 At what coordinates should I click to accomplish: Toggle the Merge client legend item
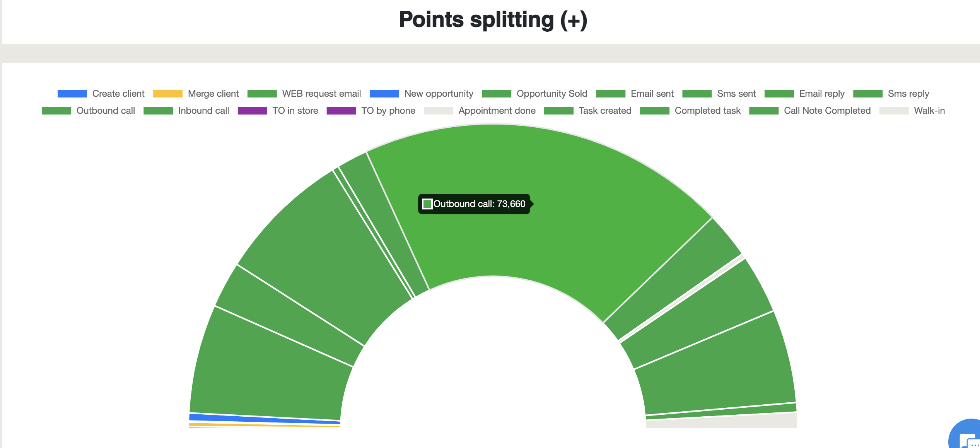(196, 94)
